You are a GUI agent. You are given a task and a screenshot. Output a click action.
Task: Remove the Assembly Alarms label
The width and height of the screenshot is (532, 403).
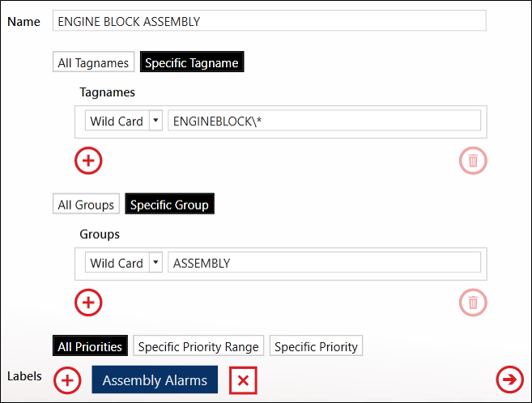tap(243, 380)
